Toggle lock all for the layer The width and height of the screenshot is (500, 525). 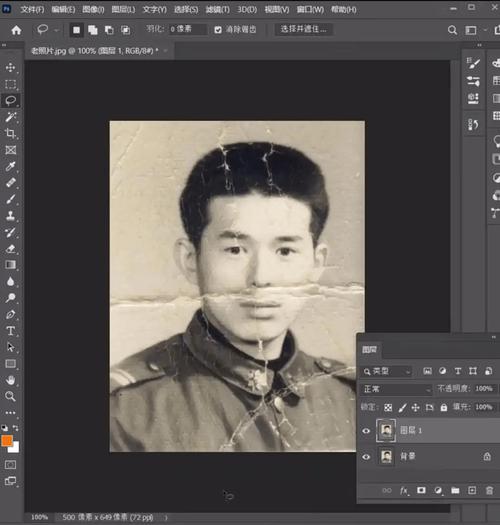tap(444, 407)
